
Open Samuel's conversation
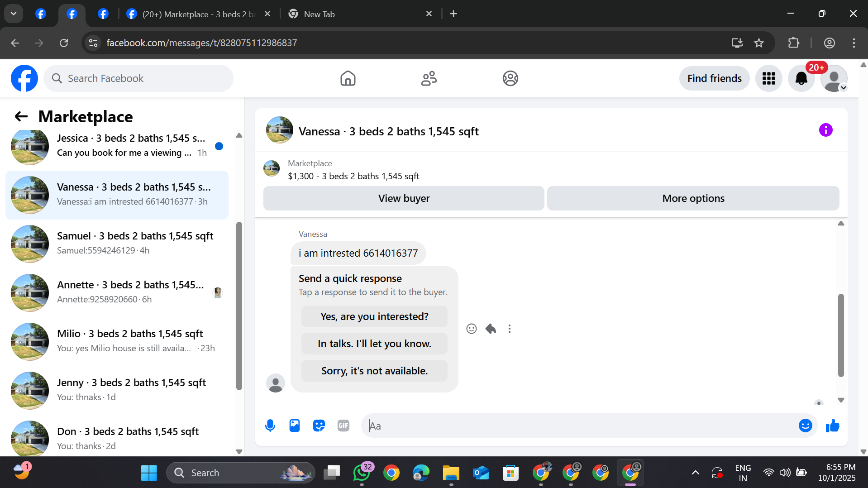coord(117,244)
